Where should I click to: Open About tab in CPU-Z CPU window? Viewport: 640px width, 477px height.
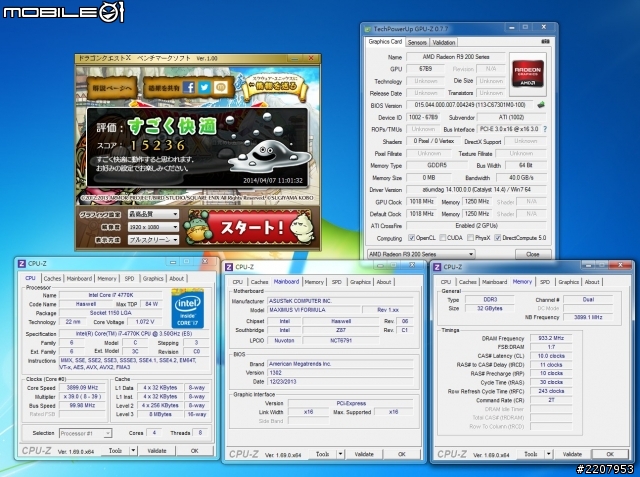click(x=177, y=278)
